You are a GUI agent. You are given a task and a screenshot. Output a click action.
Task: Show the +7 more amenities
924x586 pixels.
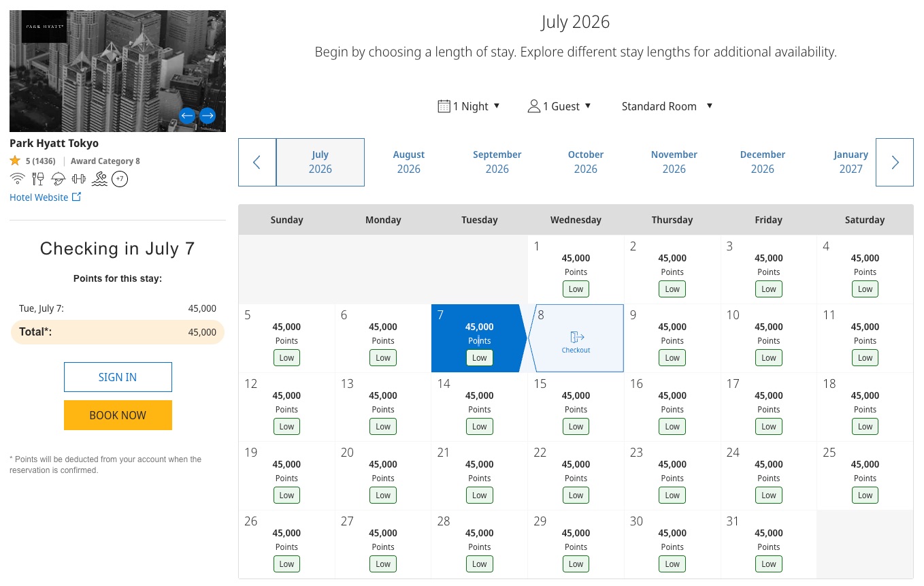[120, 179]
